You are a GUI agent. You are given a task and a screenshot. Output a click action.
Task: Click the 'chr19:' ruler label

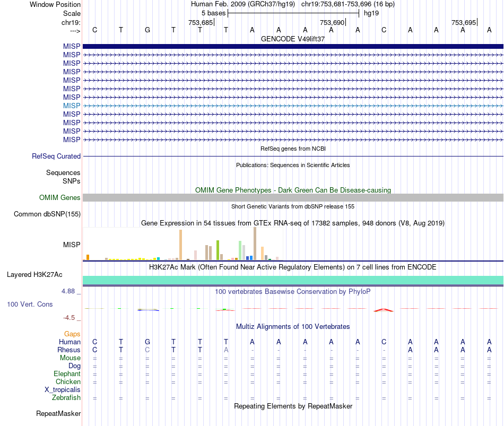click(x=71, y=22)
